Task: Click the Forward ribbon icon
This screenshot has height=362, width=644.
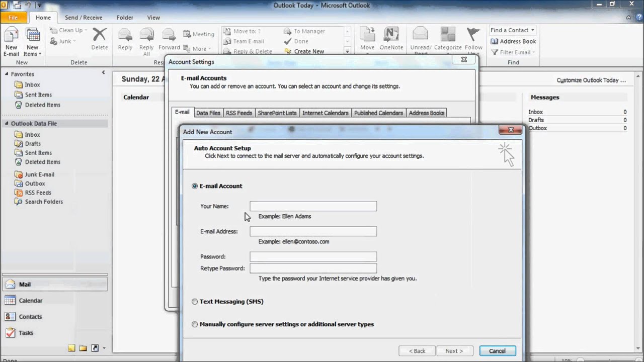Action: [169, 39]
